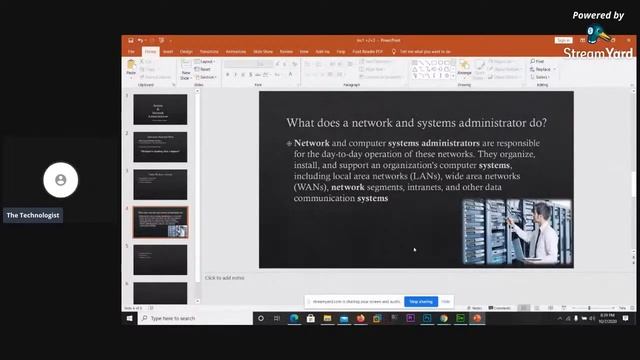Switch to the Insert tab
Viewport: 640px width, 360px height.
(x=168, y=52)
